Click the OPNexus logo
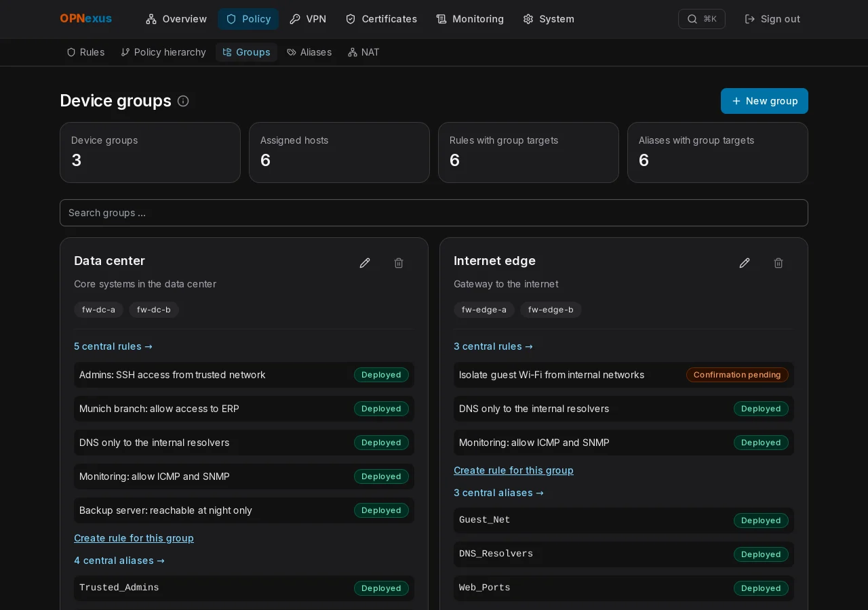 point(86,19)
